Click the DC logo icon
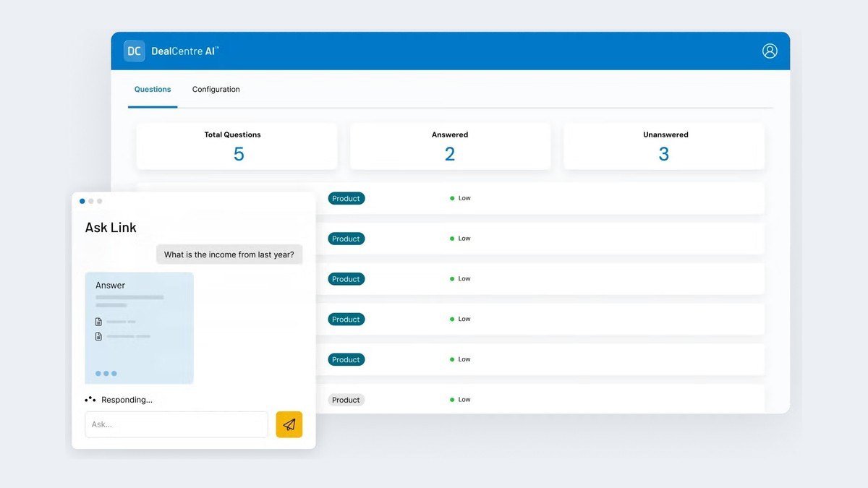Viewport: 868px width, 488px height. tap(134, 51)
